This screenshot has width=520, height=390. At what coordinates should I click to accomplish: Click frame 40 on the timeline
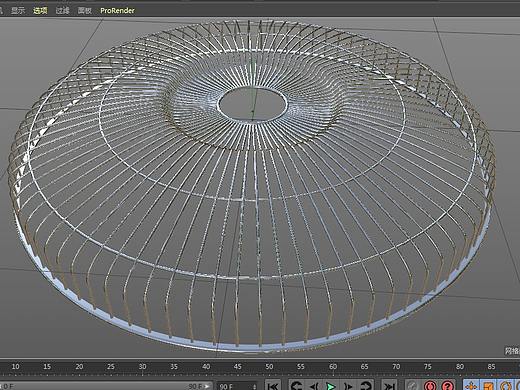click(206, 367)
